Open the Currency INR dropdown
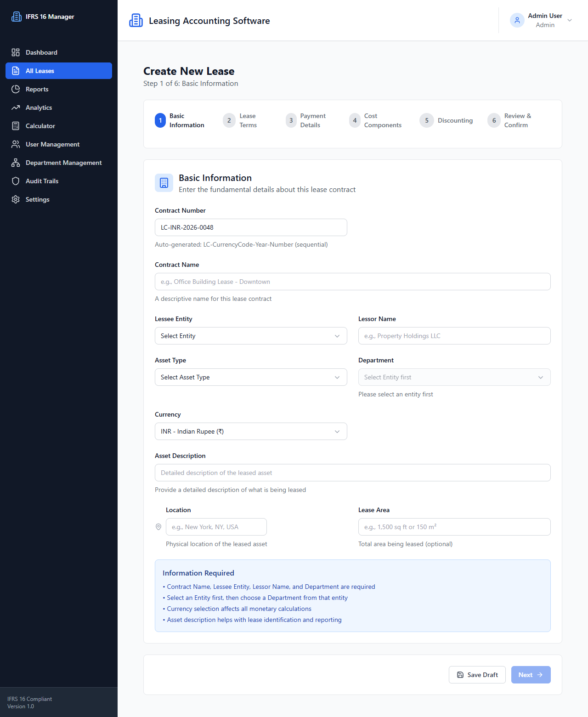The height and width of the screenshot is (717, 588). pyautogui.click(x=251, y=431)
